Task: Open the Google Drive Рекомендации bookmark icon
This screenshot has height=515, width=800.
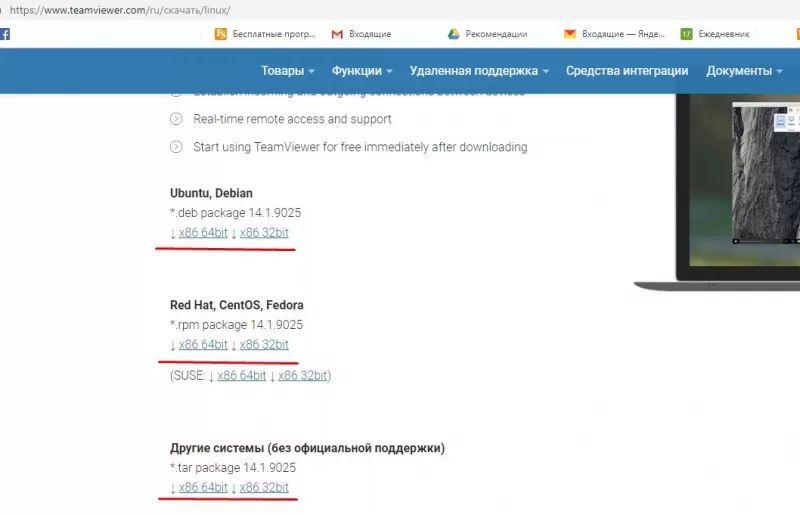Action: 453,34
